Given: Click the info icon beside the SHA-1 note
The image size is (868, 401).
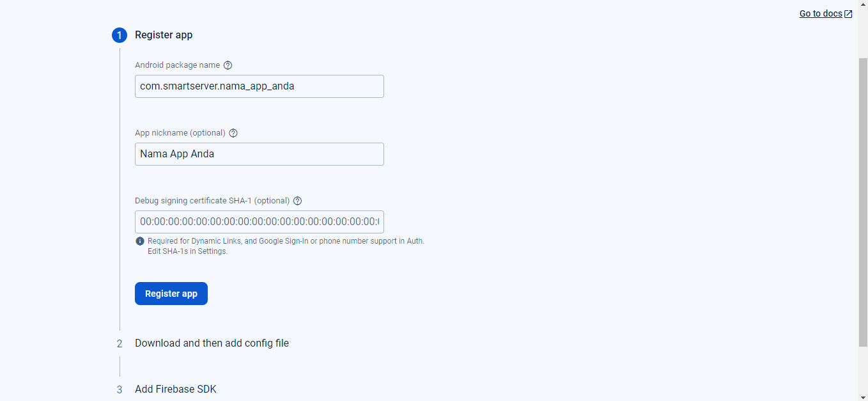Looking at the screenshot, I should [140, 240].
